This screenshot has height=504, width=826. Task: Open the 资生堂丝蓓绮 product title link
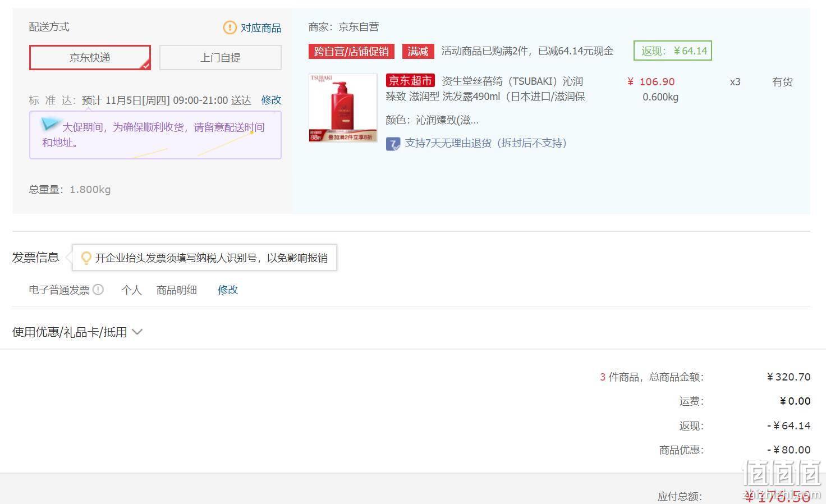[x=485, y=89]
